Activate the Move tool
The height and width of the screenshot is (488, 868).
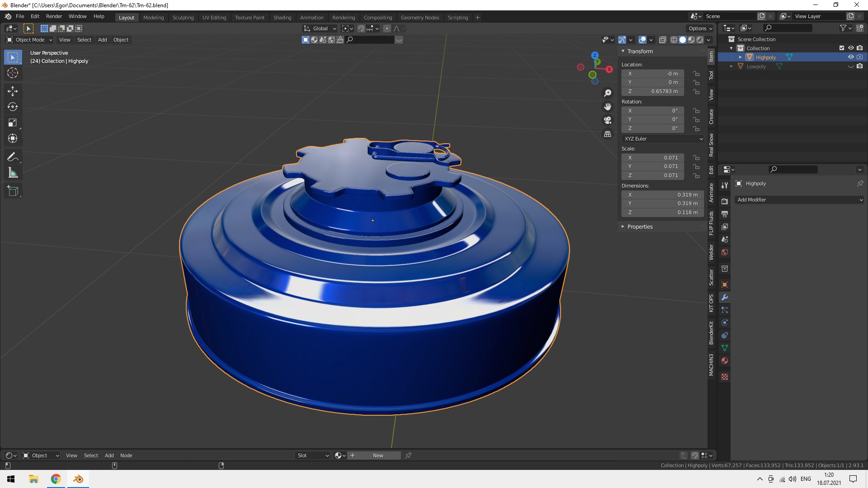pyautogui.click(x=13, y=91)
